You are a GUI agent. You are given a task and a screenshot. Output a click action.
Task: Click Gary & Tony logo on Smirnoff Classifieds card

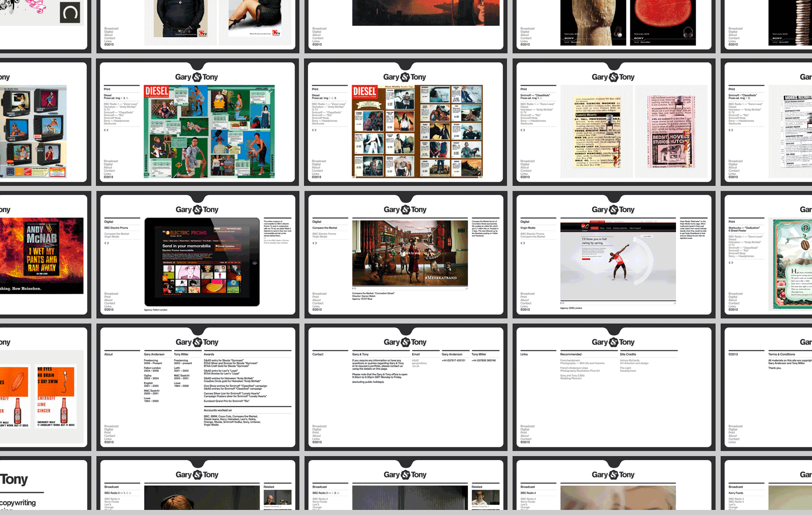click(x=613, y=77)
